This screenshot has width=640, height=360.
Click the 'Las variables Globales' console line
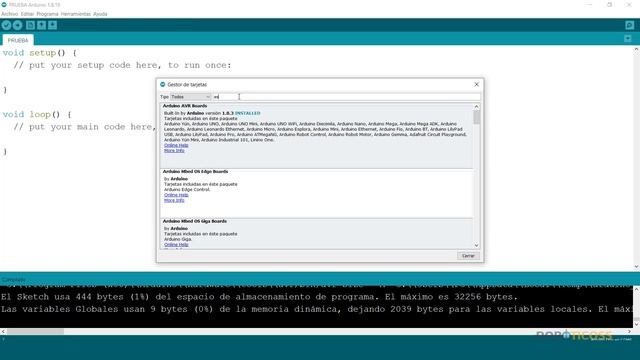tap(316, 309)
